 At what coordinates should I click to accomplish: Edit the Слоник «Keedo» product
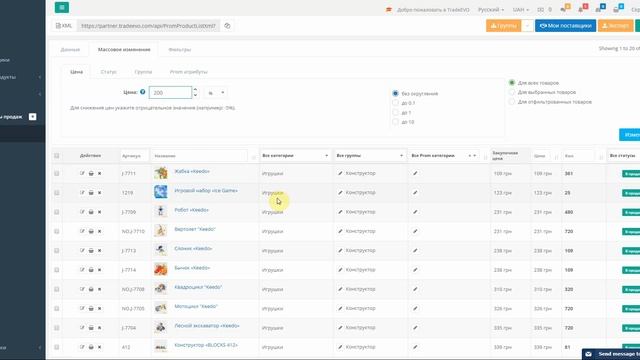click(82, 251)
